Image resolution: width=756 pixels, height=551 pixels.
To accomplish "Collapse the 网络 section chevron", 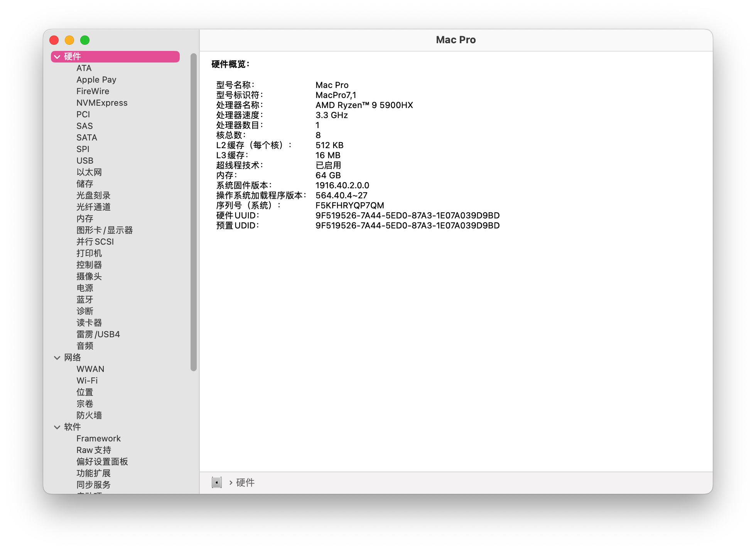I will coord(57,358).
